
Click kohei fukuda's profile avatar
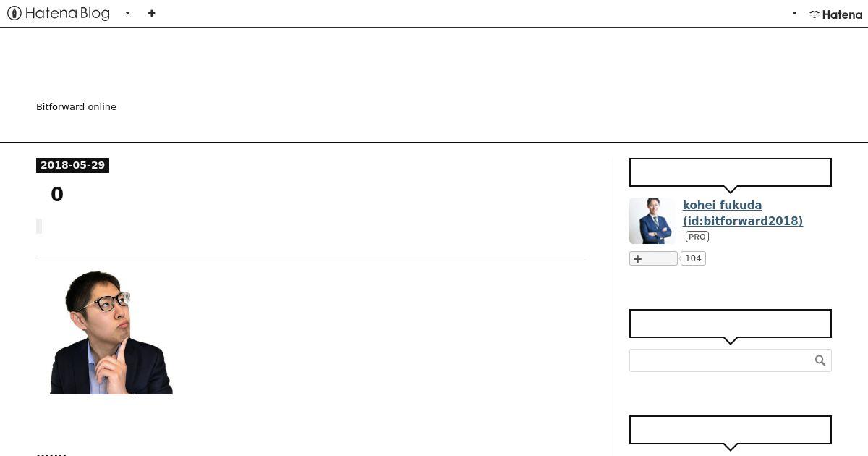click(652, 221)
